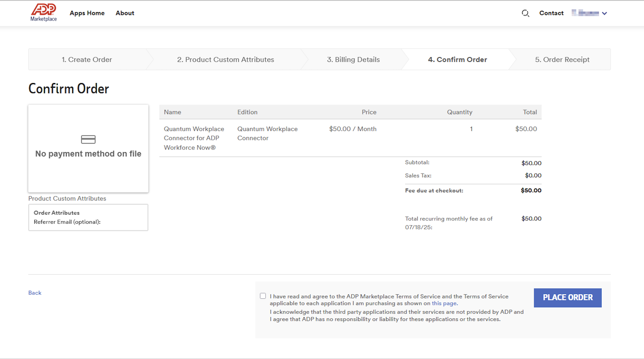Screen dimensions: 644x359
Task: Select step 4. Confirm Order
Action: pyautogui.click(x=457, y=59)
